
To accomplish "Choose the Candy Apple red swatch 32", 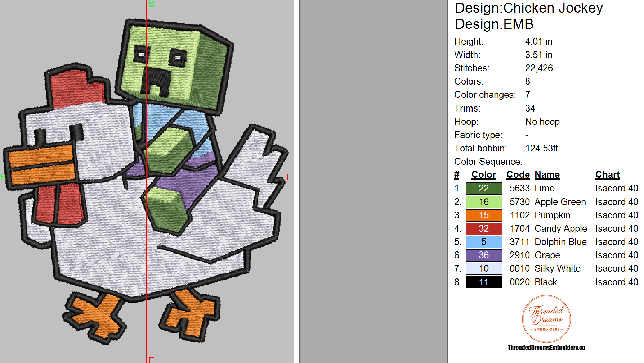I will click(484, 228).
